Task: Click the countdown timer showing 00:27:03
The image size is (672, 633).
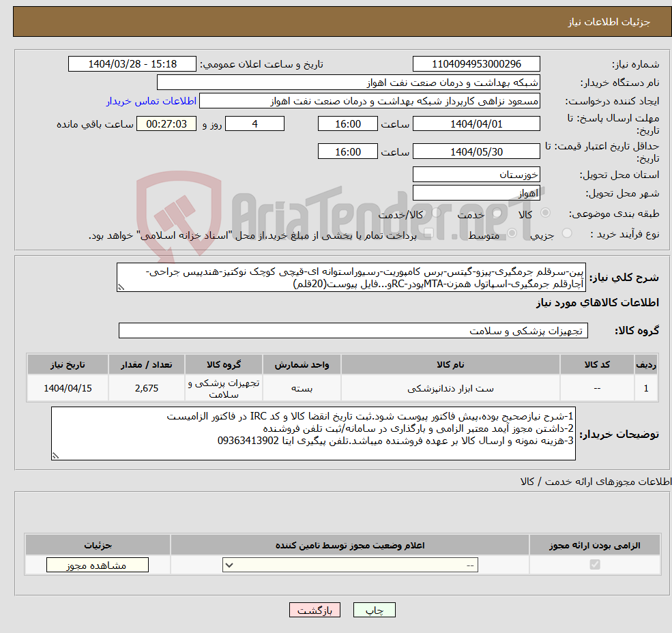Action: 166,123
